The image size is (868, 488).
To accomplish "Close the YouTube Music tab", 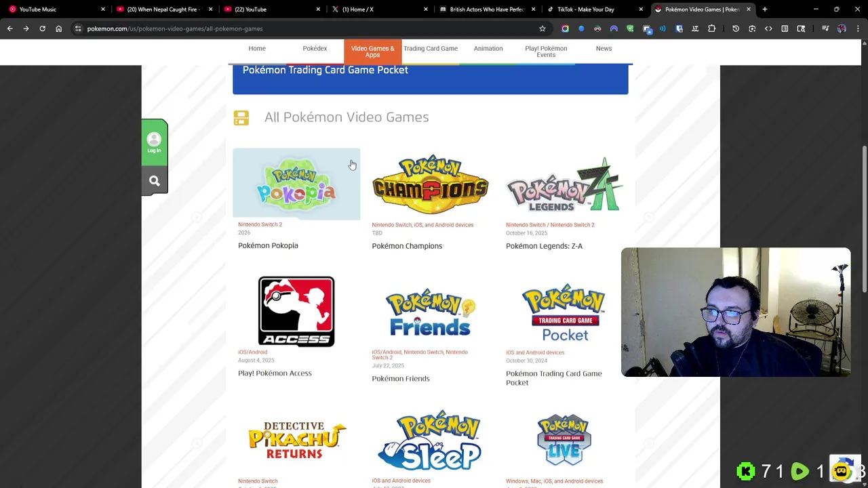I will click(103, 9).
